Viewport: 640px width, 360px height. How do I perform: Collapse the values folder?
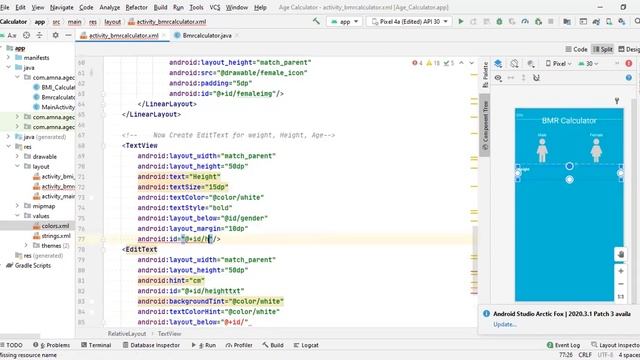(17, 216)
